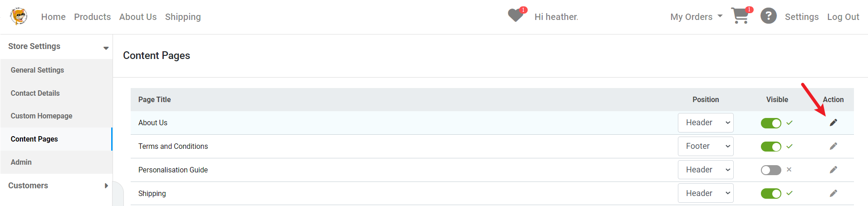The width and height of the screenshot is (868, 206).
Task: Open the shopping cart icon
Action: pos(741,15)
